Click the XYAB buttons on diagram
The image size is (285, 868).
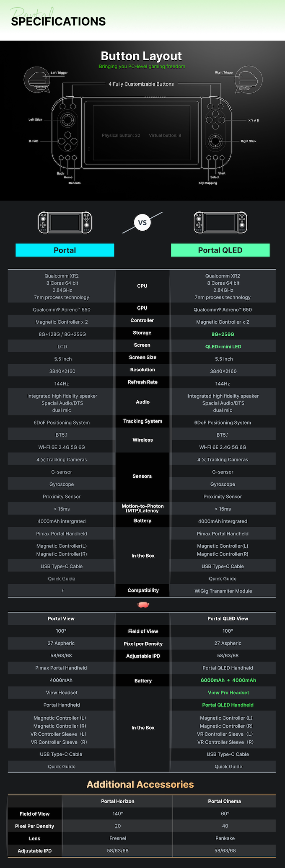pos(215,120)
